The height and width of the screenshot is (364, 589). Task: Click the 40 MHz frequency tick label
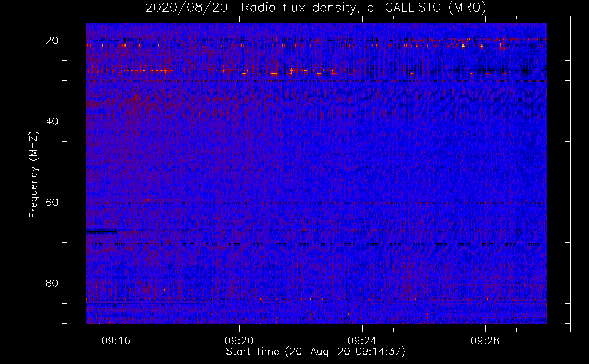pos(52,121)
